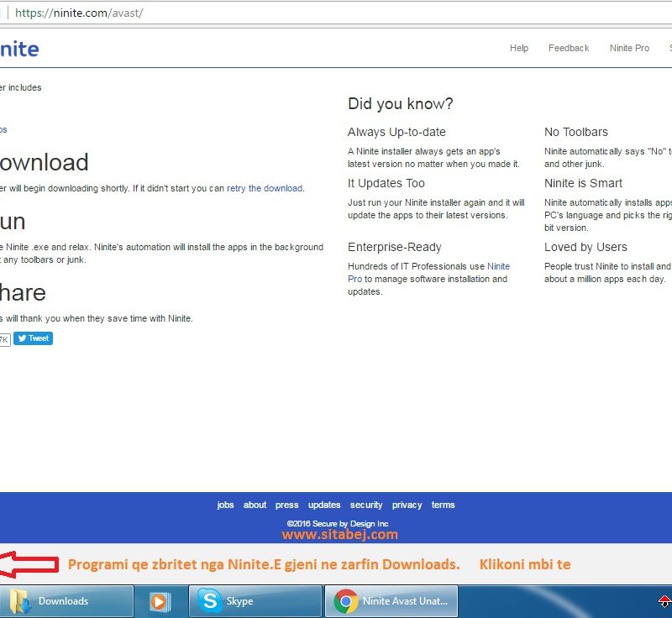Viewport: 672px width, 618px height.
Task: Open the privacy footer link
Action: (407, 505)
